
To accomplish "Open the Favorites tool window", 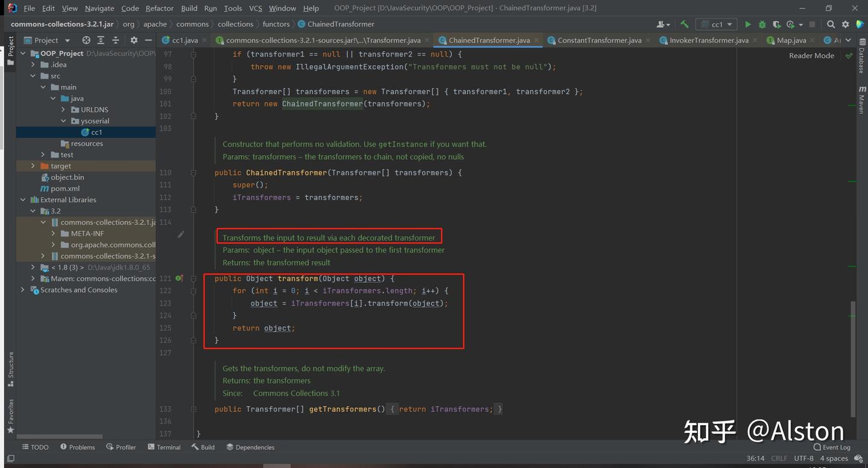I will [x=10, y=416].
